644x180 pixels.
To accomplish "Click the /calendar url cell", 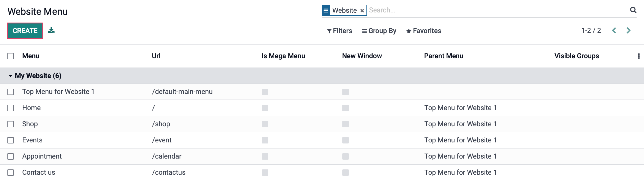I will (167, 156).
